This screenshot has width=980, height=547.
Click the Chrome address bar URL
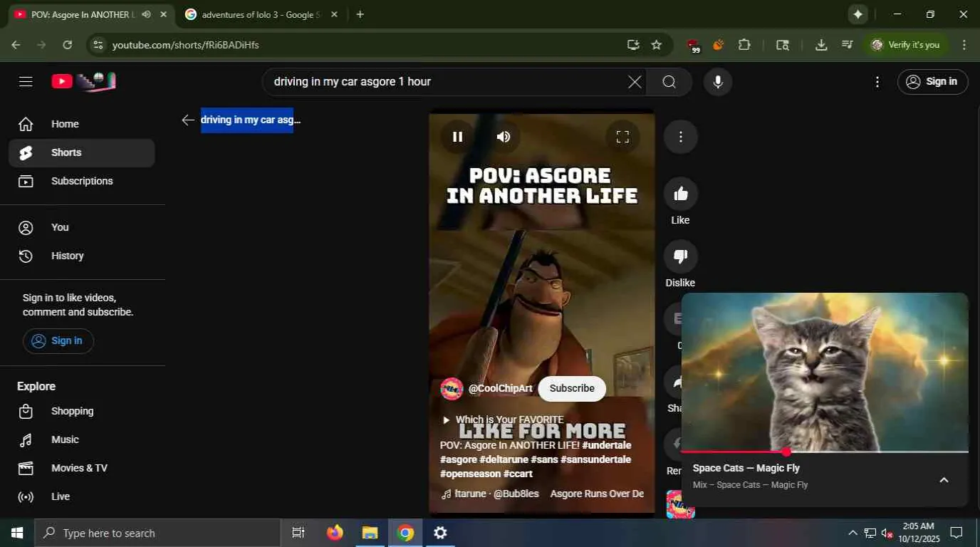click(x=186, y=45)
